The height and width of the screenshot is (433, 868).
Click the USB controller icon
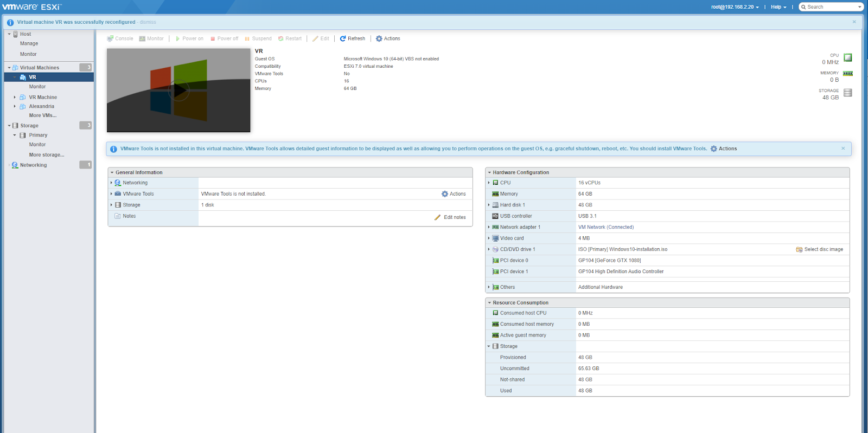point(495,216)
